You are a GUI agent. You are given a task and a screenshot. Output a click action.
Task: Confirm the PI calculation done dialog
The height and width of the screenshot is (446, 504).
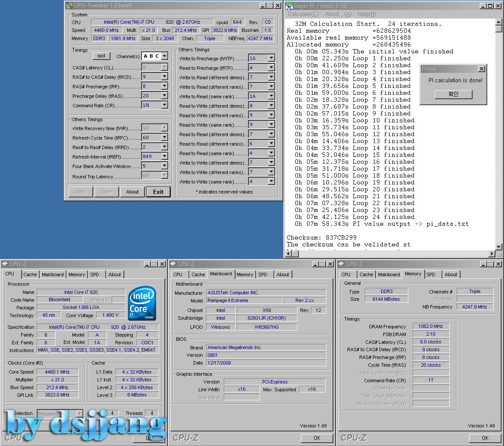(453, 94)
